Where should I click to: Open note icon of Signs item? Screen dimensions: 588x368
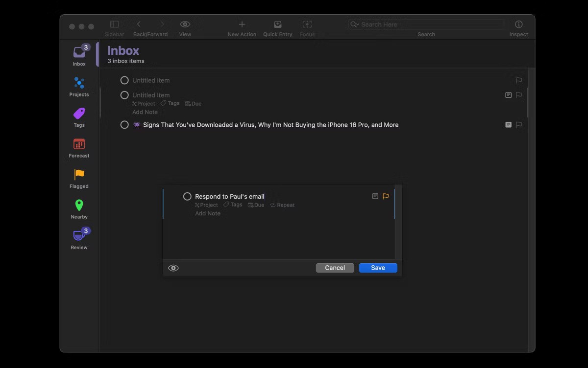pos(509,125)
